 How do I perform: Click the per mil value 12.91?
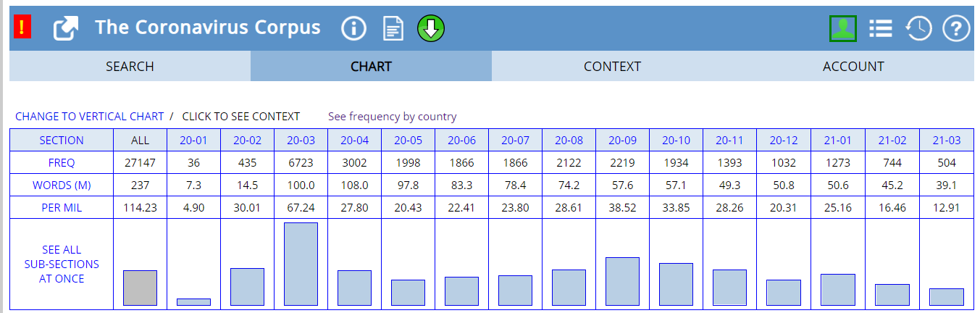[x=946, y=208]
